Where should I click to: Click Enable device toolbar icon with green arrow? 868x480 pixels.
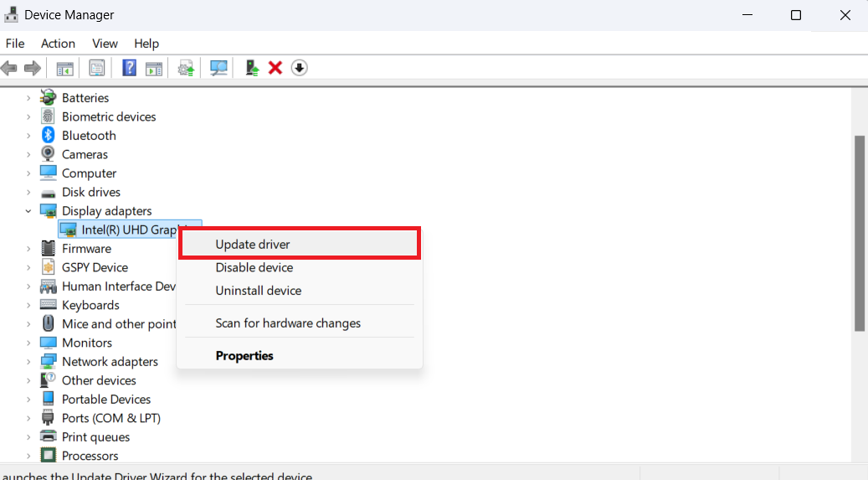click(253, 68)
